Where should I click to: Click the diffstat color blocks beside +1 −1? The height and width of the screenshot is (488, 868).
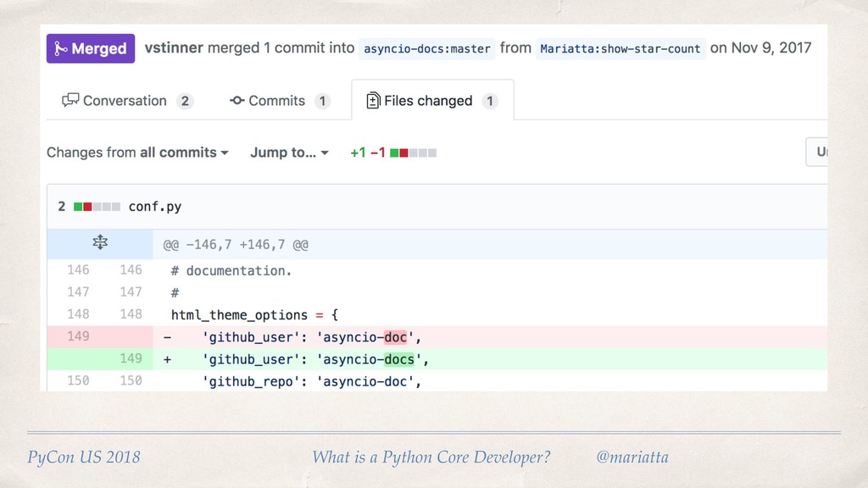(414, 152)
